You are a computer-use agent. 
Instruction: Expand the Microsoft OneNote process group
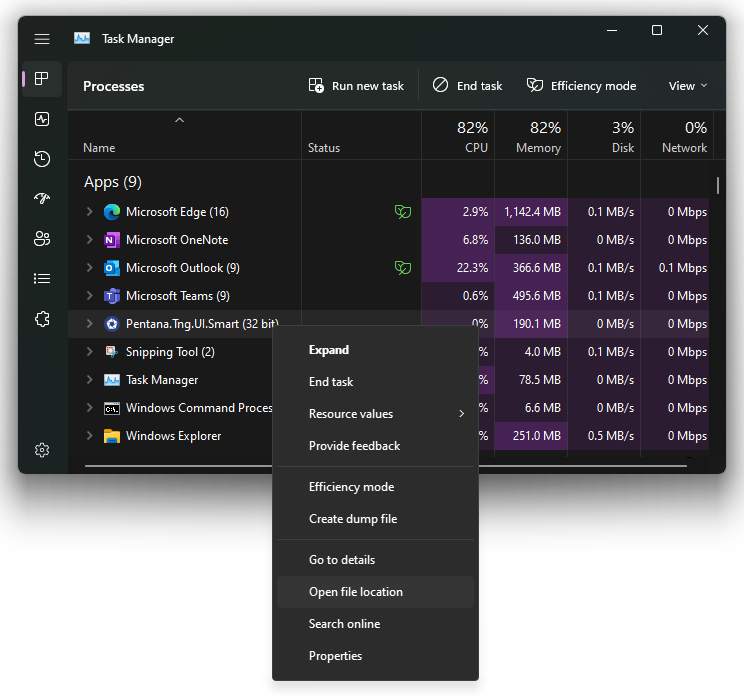coord(90,240)
